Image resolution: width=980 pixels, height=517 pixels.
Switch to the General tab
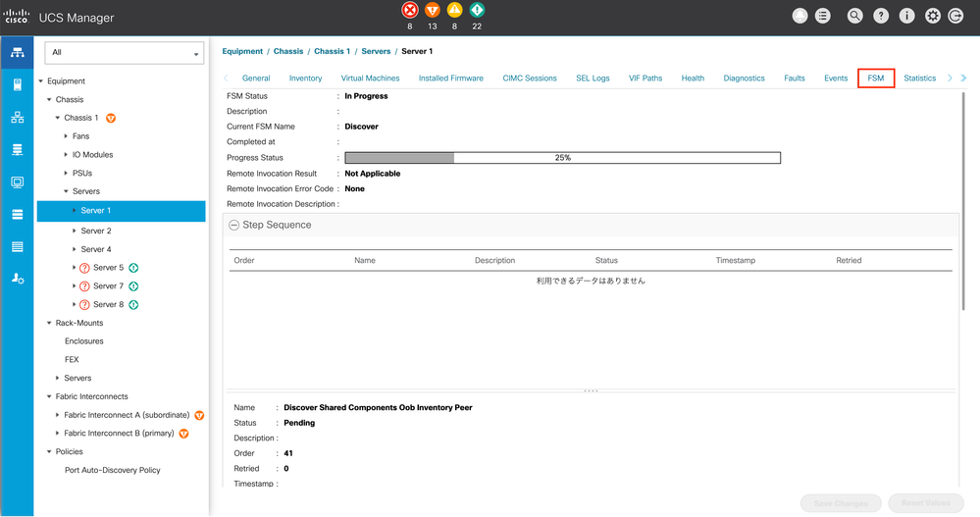(x=256, y=78)
